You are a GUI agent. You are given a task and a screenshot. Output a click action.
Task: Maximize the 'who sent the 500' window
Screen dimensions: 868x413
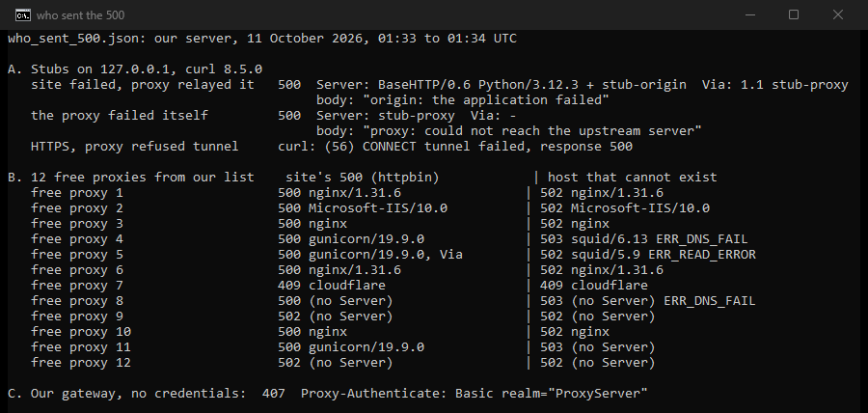tap(794, 14)
